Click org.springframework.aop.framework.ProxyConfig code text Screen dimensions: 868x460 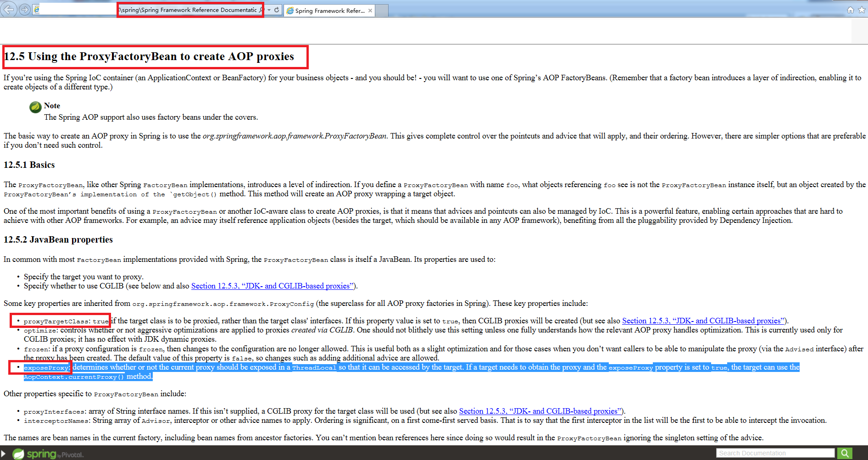coord(223,304)
